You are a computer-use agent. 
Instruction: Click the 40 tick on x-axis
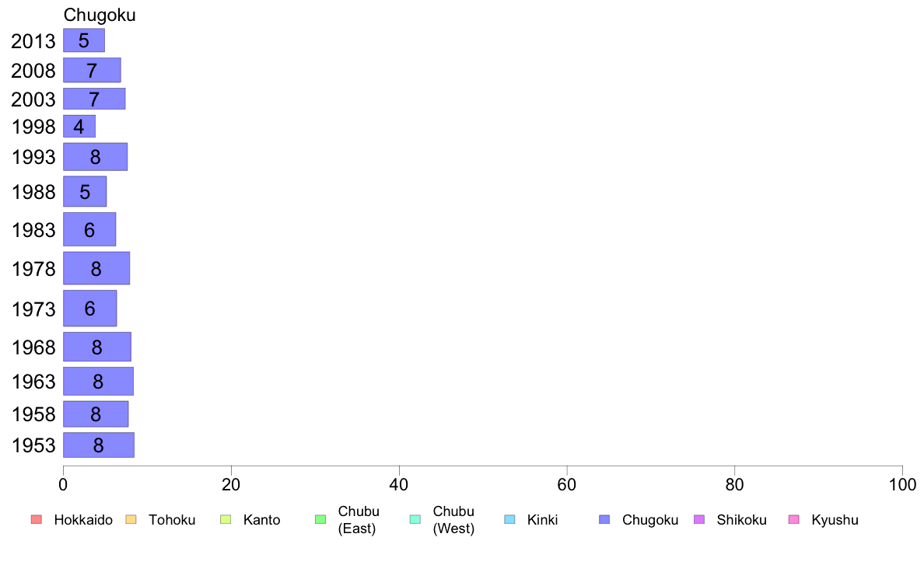[399, 485]
